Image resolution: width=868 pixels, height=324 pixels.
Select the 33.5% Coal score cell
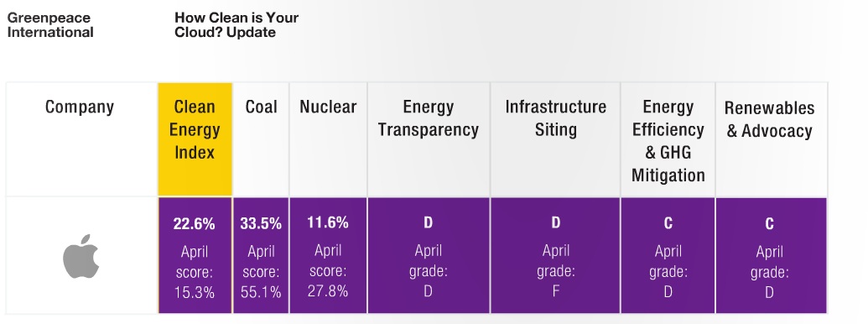point(262,255)
